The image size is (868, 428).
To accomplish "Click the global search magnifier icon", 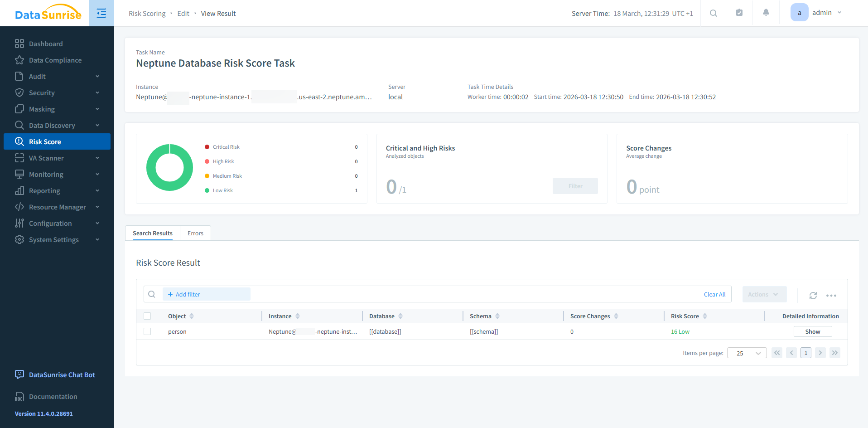I will pos(713,13).
